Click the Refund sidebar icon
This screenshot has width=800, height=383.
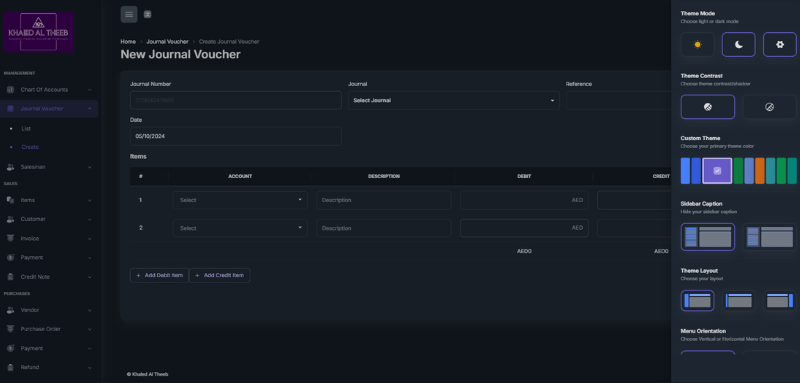[10, 367]
